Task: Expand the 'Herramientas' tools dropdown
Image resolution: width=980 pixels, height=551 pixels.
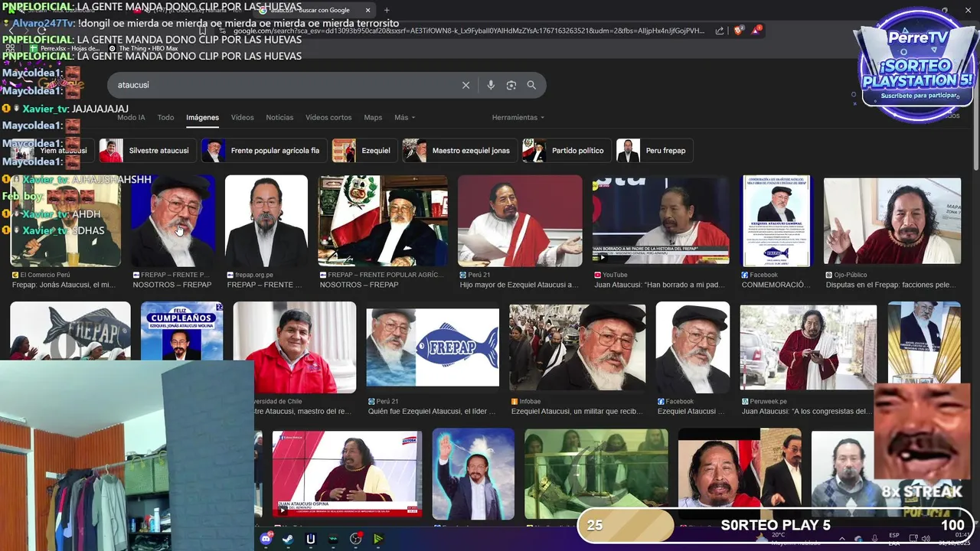Action: coord(518,118)
